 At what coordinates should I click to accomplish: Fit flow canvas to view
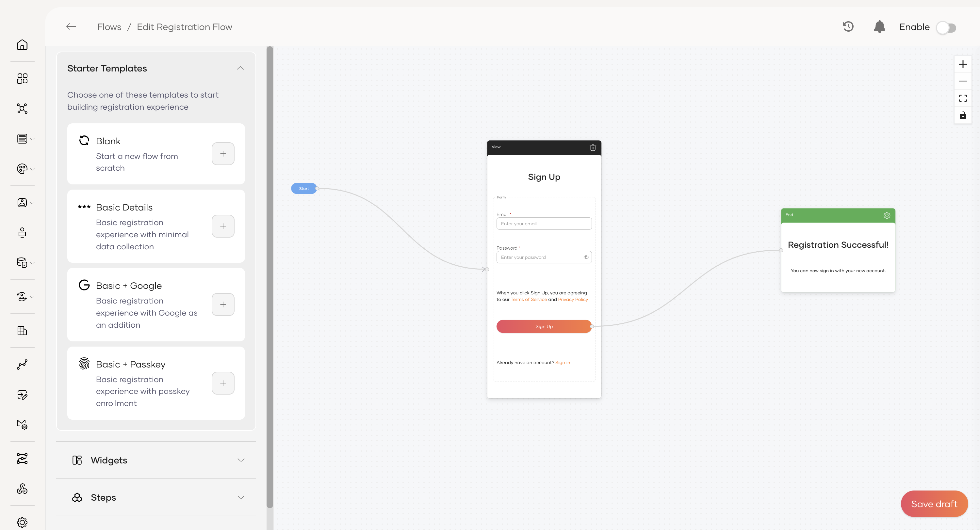click(x=962, y=99)
